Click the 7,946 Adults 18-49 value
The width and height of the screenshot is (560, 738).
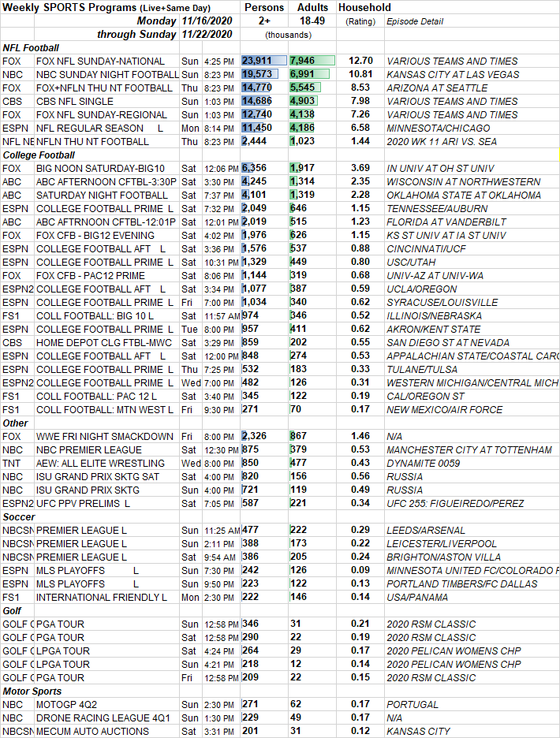(x=312, y=61)
